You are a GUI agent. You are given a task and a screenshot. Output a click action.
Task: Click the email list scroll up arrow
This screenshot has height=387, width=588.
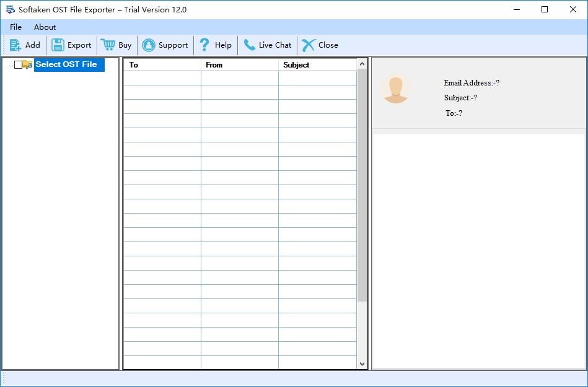(362, 64)
